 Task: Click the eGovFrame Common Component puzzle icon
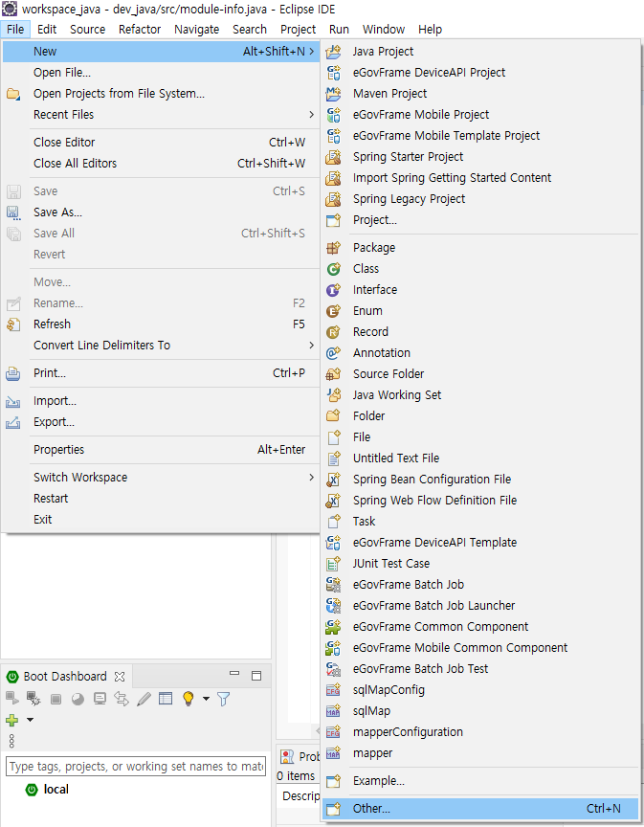(333, 627)
